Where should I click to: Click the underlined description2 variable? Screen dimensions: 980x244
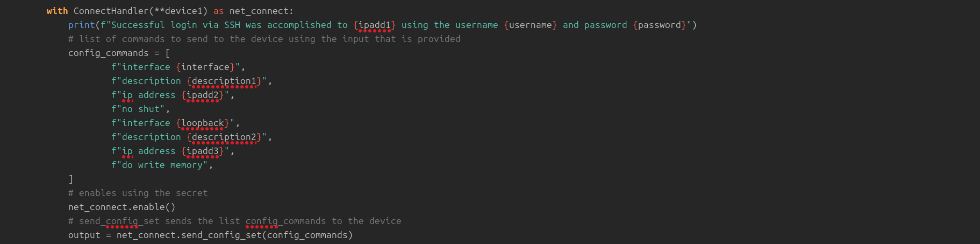coord(224,137)
